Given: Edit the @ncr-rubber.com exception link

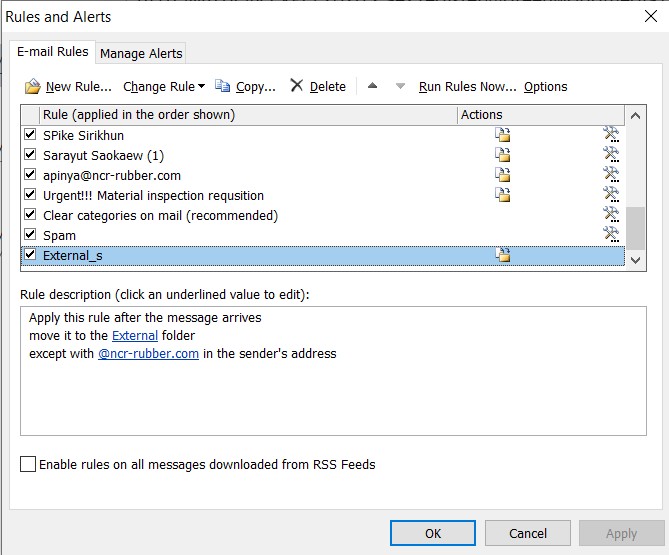Looking at the screenshot, I should [148, 354].
